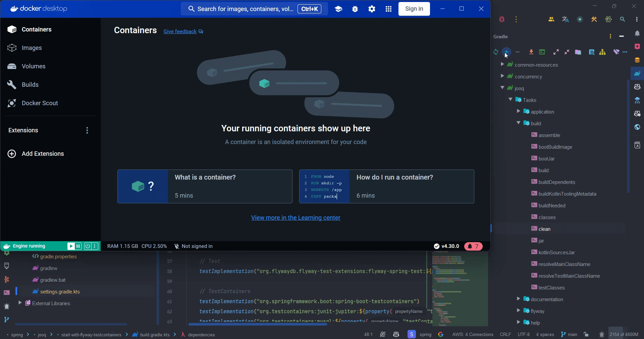Click the Execute Gradle Task terminal icon
Viewport: 644px width, 339px height.
point(542,52)
